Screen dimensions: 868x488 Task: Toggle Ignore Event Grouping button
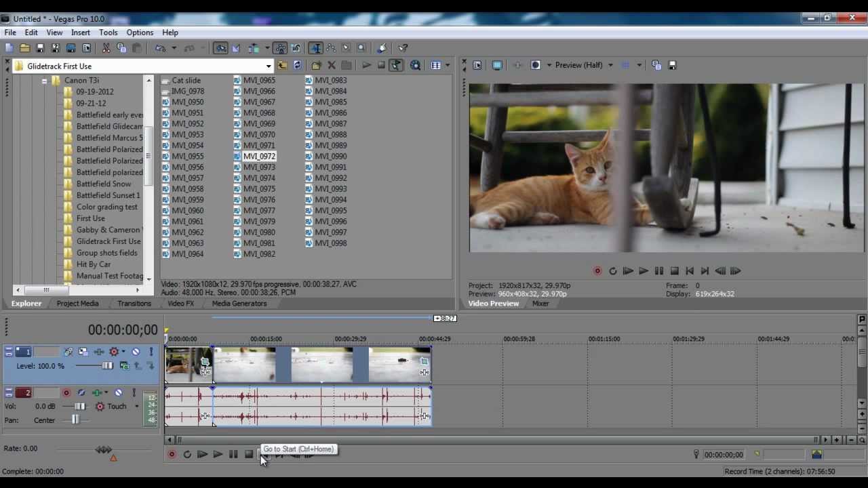point(296,48)
